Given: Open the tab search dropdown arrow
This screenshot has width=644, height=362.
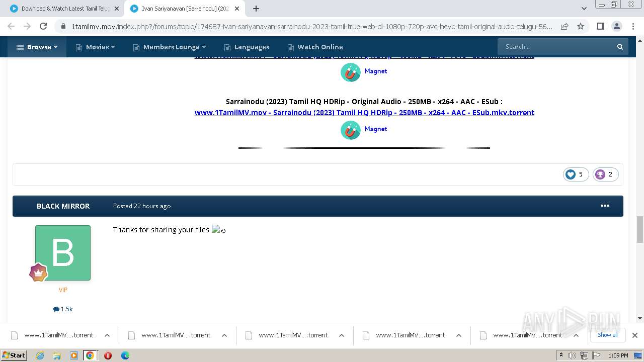Looking at the screenshot, I should click(584, 9).
